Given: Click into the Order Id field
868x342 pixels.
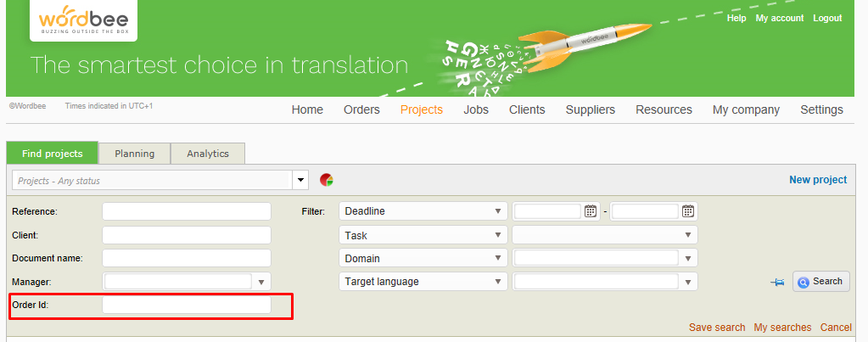Looking at the screenshot, I should (187, 305).
